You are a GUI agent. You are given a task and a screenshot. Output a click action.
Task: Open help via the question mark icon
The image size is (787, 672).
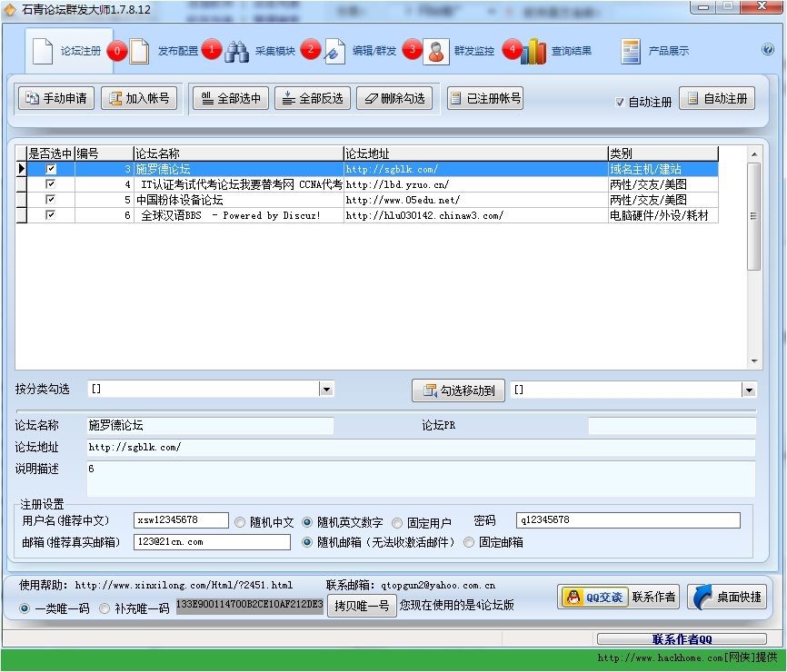[768, 50]
